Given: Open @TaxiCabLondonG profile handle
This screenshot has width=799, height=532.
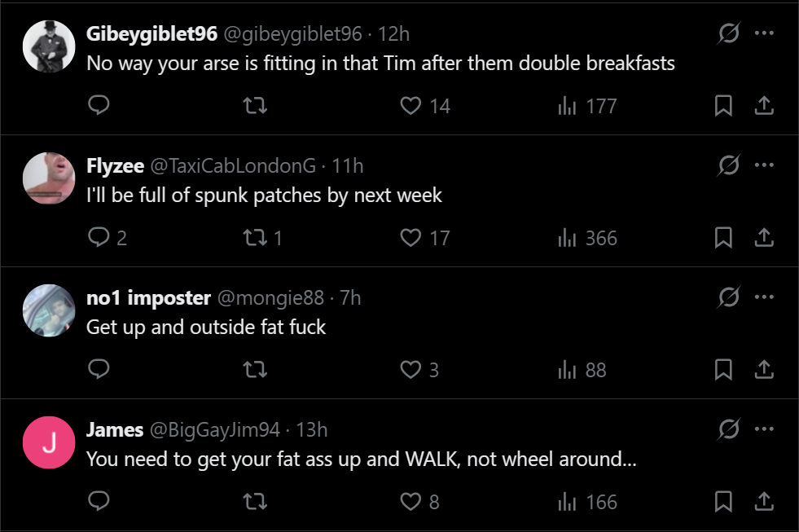Looking at the screenshot, I should coord(233,165).
